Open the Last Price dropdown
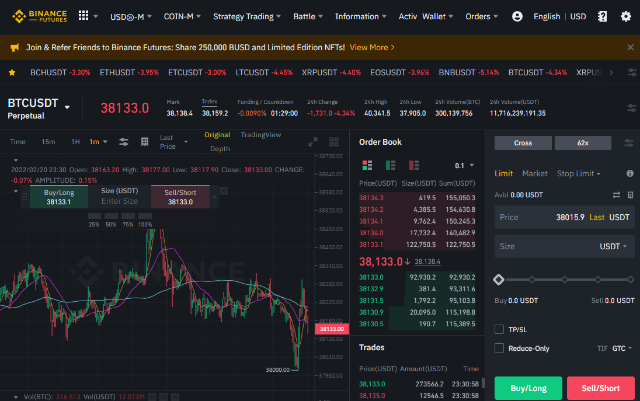 pos(173,142)
